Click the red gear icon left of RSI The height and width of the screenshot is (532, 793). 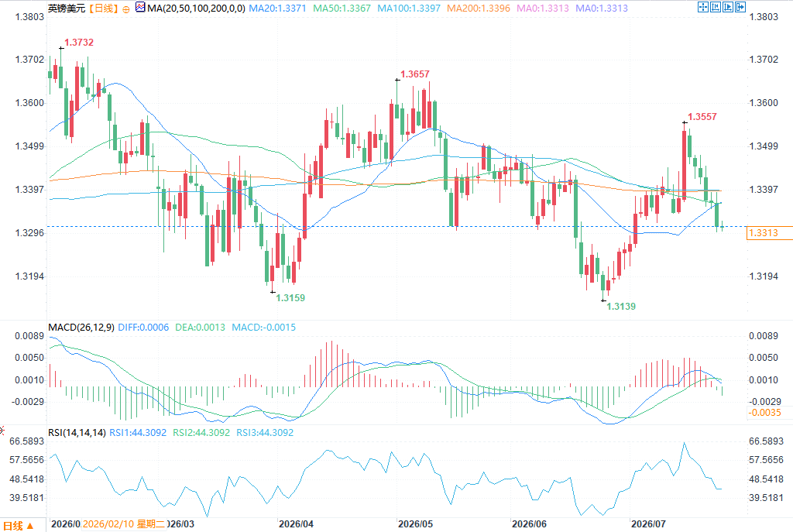point(2,431)
